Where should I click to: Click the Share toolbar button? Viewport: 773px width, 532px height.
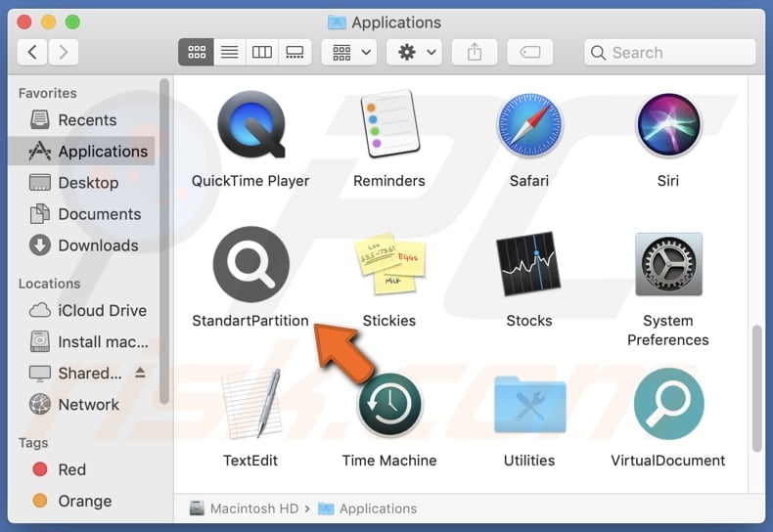click(x=475, y=52)
